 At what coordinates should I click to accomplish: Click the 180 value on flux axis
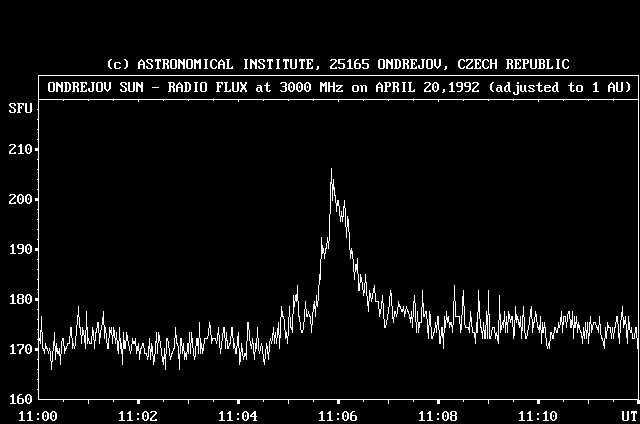point(20,299)
